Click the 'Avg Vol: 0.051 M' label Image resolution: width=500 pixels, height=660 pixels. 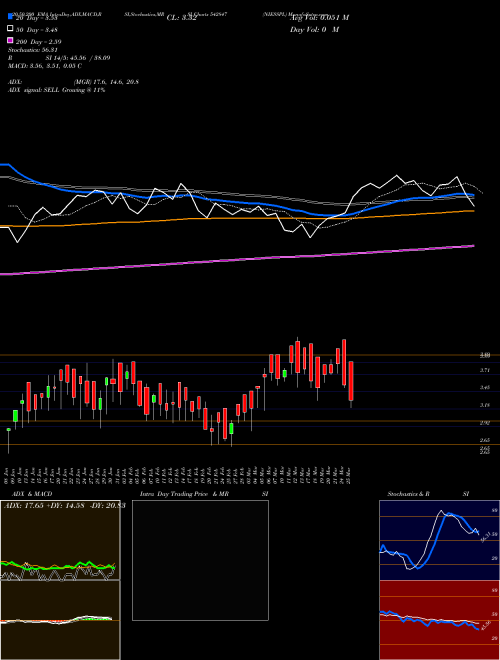click(319, 18)
